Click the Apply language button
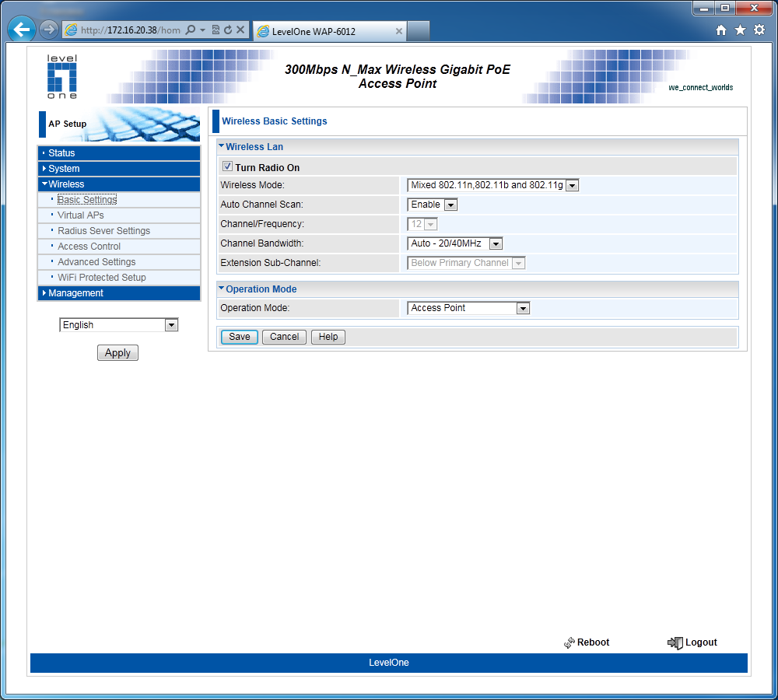 [117, 353]
